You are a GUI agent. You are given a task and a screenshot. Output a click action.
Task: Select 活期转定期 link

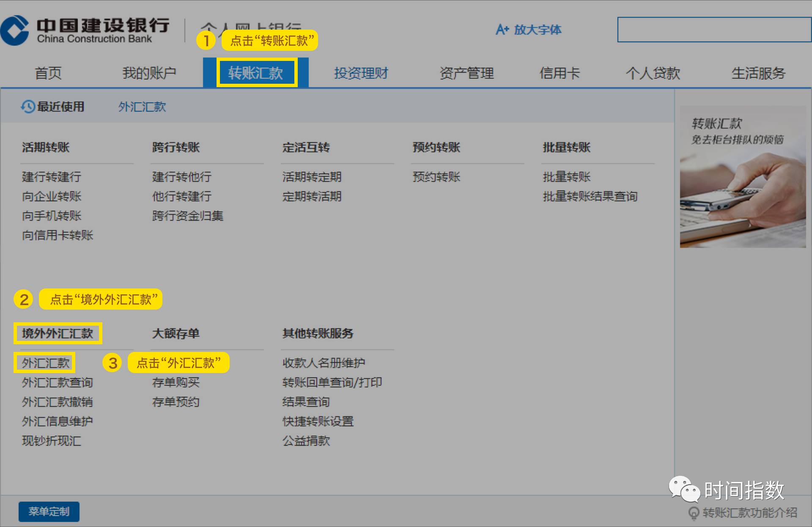click(x=312, y=177)
